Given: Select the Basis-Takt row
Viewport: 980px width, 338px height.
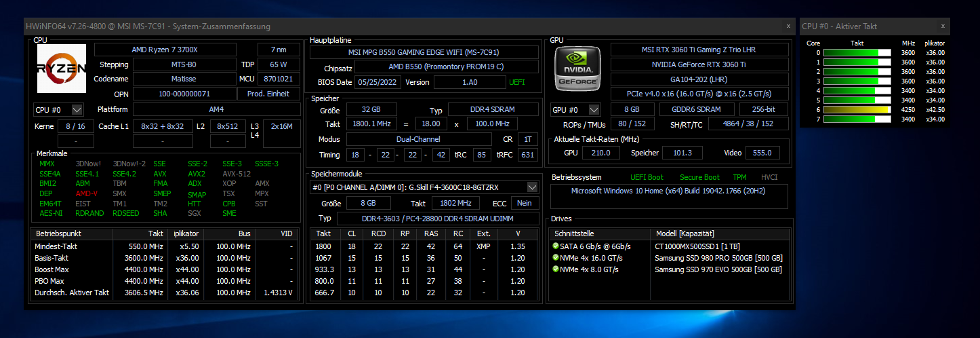Looking at the screenshot, I should pos(165,258).
